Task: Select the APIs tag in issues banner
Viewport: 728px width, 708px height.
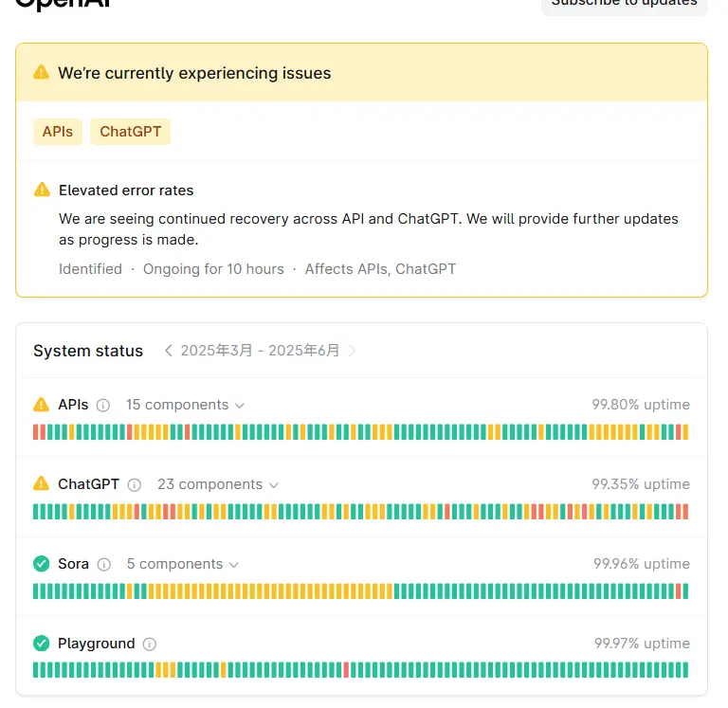Action: (58, 132)
